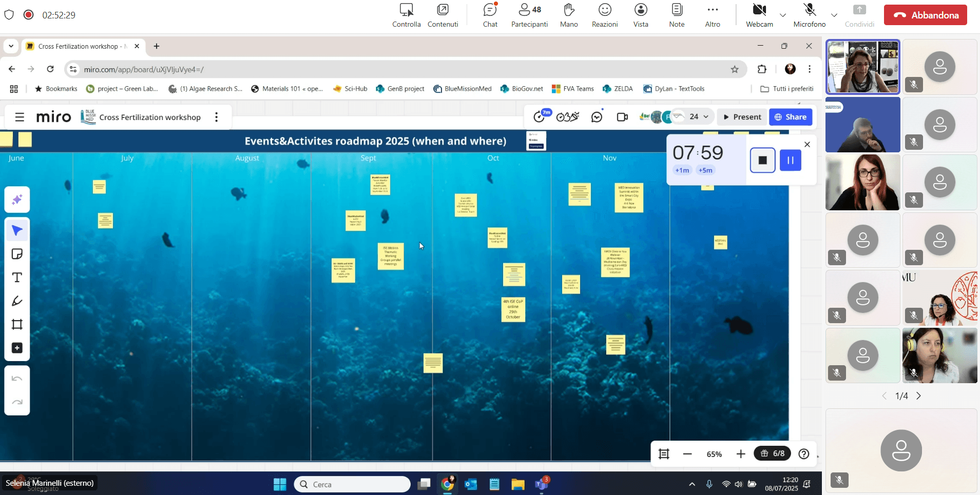Expand Webcam options arrow
The width and height of the screenshot is (980, 495).
tap(783, 15)
